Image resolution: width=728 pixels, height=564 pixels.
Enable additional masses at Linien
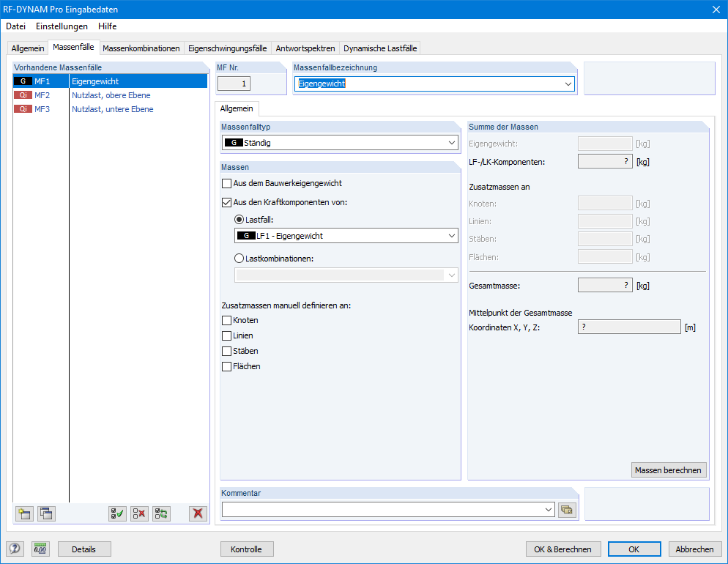(x=226, y=335)
